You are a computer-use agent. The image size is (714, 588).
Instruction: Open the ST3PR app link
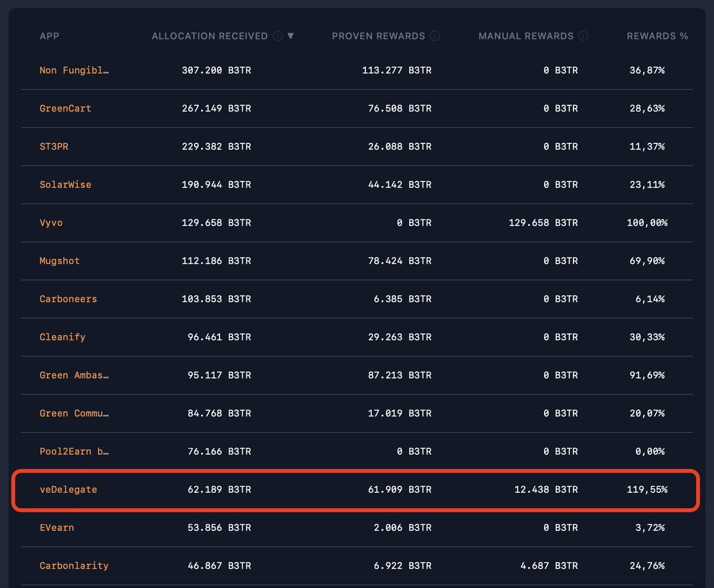click(x=54, y=146)
